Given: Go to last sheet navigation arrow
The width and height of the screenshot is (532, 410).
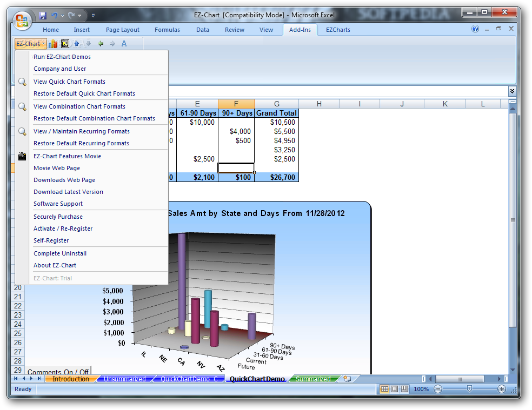Looking at the screenshot, I should (39, 379).
